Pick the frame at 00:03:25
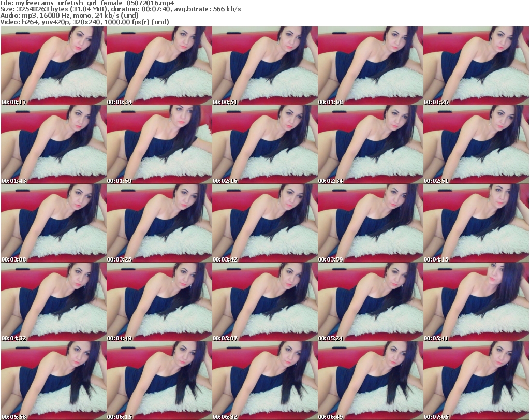The image size is (530, 420). pyautogui.click(x=159, y=223)
